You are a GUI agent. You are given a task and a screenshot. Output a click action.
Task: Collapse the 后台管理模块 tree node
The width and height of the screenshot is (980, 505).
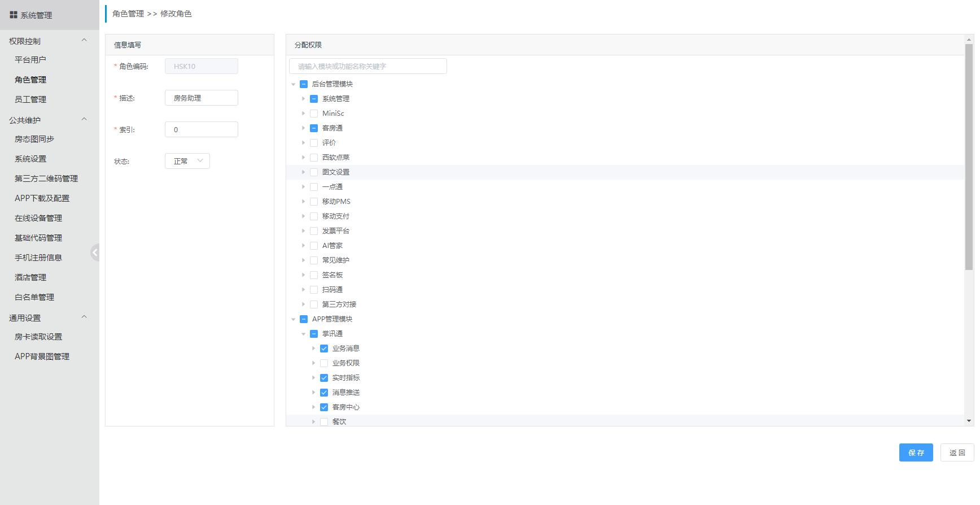coord(294,84)
